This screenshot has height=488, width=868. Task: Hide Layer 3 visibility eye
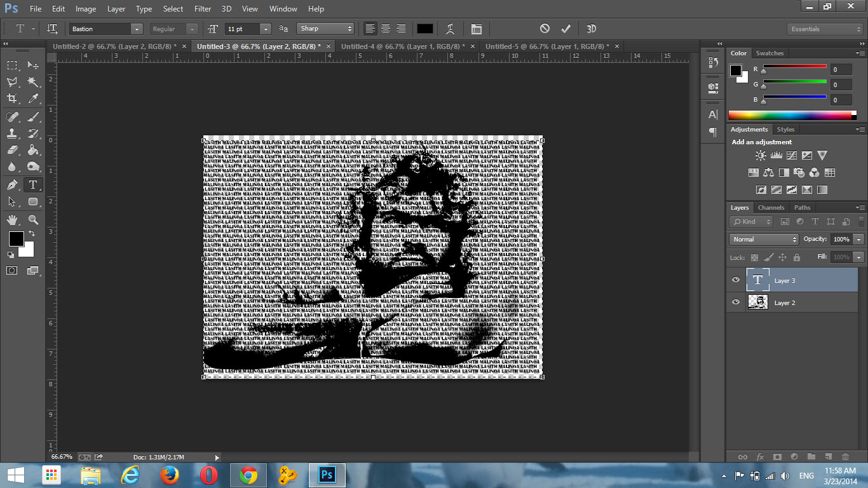point(736,280)
